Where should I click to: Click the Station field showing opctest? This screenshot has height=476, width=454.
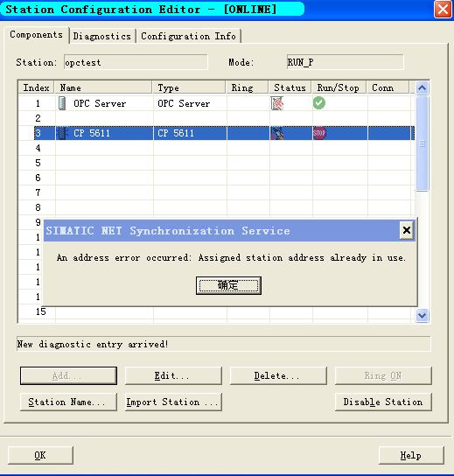pos(136,62)
